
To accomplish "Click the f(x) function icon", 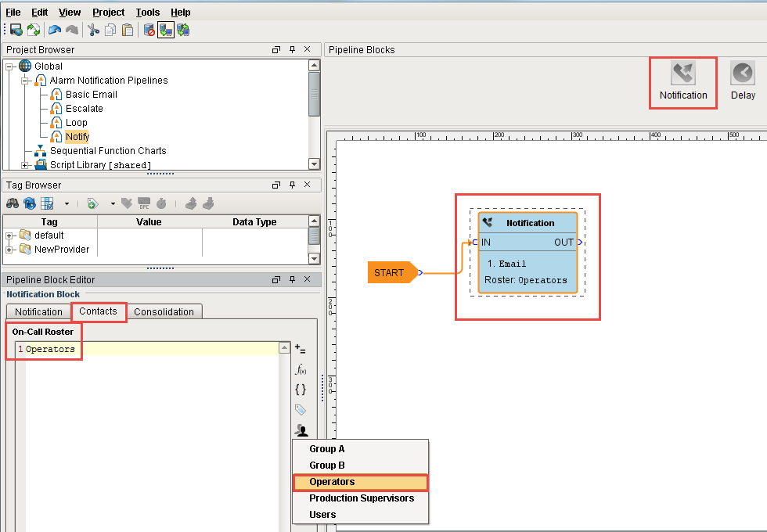I will (301, 369).
